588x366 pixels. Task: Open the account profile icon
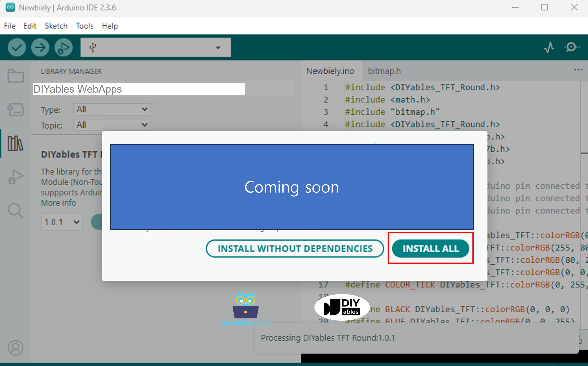(x=15, y=348)
